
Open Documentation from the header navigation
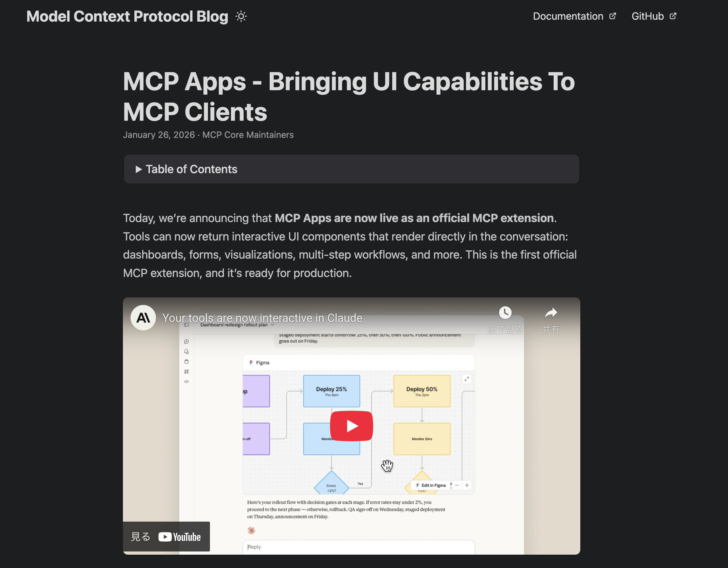(x=568, y=16)
